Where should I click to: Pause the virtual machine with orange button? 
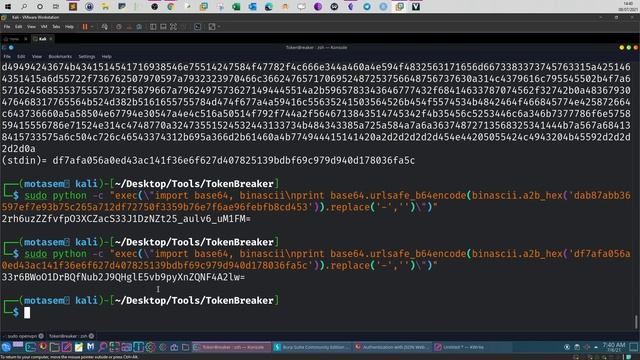point(85,27)
